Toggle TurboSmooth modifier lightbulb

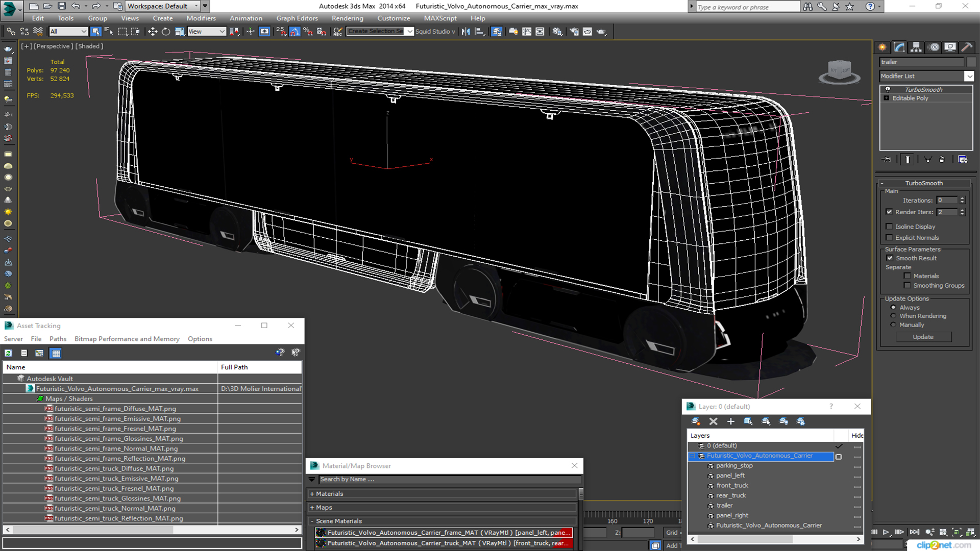point(888,90)
